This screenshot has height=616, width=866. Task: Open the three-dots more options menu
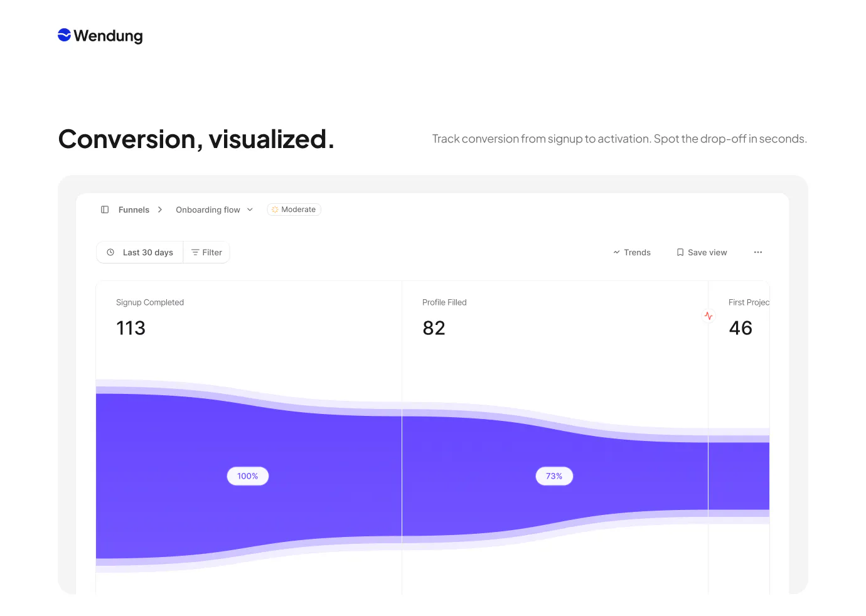pyautogui.click(x=758, y=252)
